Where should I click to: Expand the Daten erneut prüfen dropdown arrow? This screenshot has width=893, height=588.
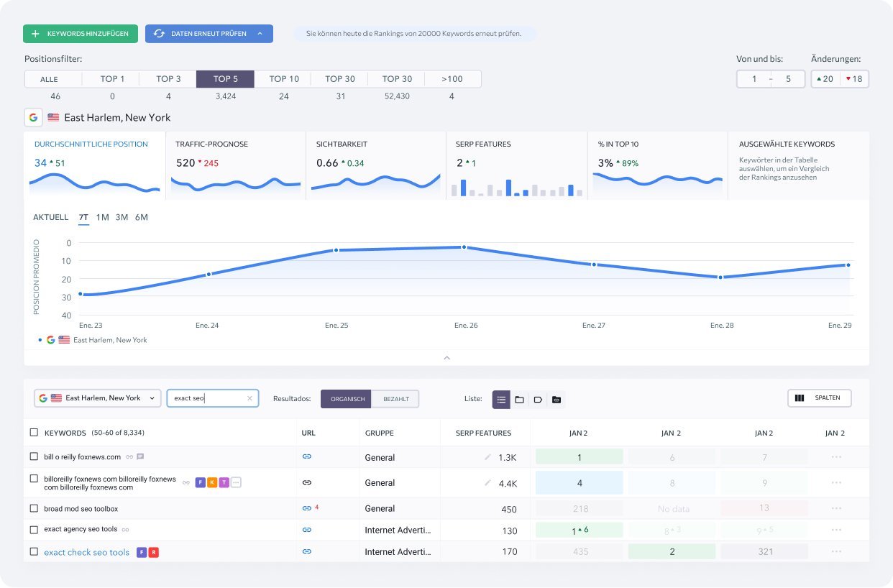point(260,34)
